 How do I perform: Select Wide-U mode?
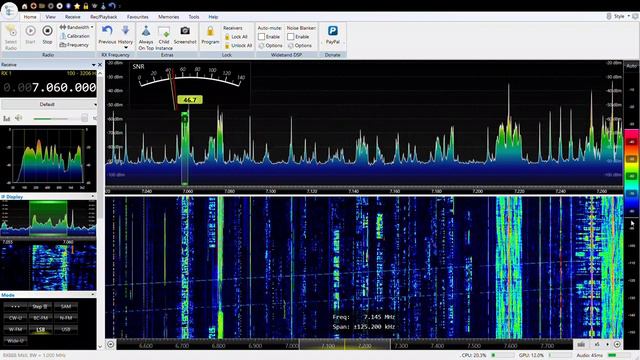pyautogui.click(x=16, y=340)
